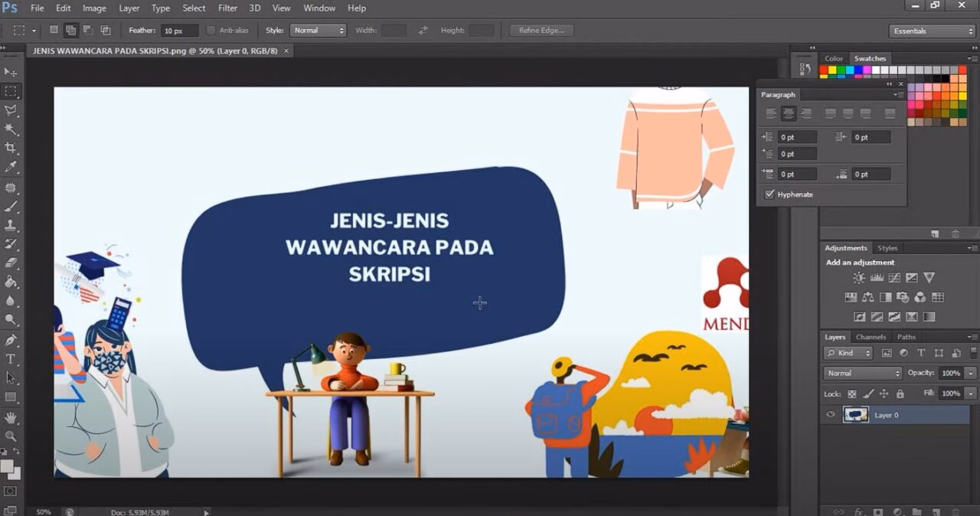The width and height of the screenshot is (980, 516).
Task: Toggle Subtract from selection mode
Action: click(x=88, y=31)
